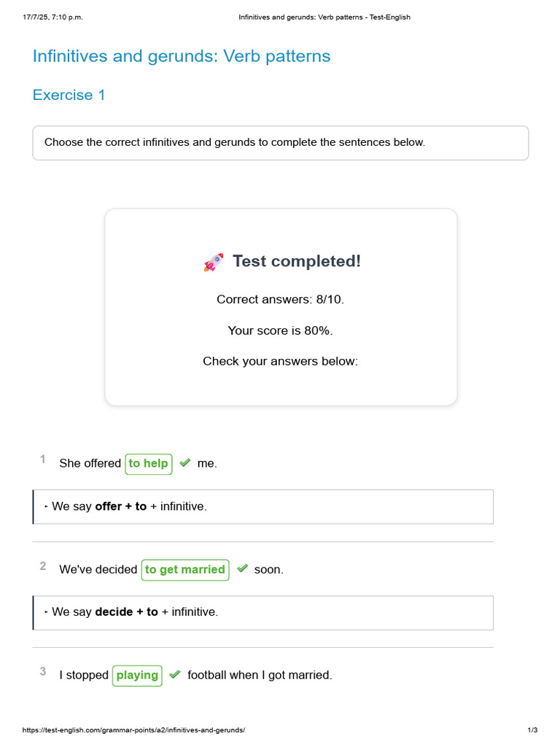Click the green checkmark after "to help"
560x747 pixels.
tap(185, 463)
